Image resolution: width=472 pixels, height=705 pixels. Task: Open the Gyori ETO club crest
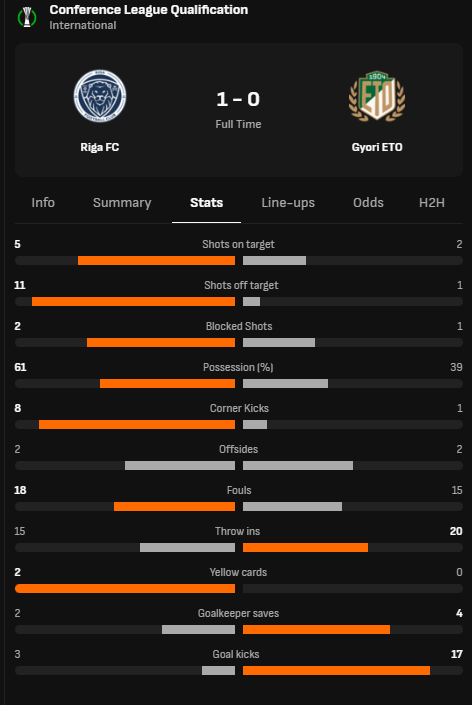coord(377,96)
